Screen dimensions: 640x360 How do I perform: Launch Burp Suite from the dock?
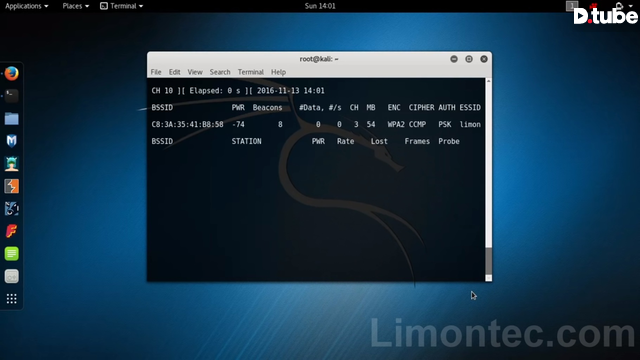point(11,187)
